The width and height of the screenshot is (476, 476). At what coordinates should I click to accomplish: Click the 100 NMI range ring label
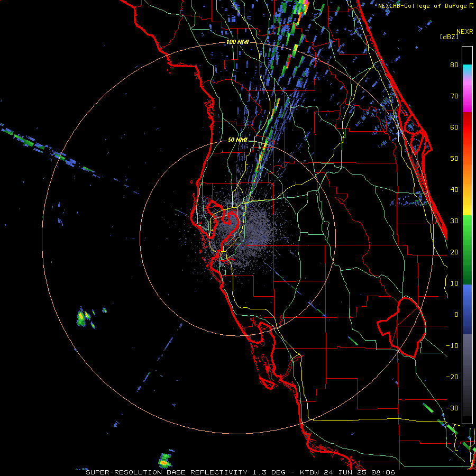(x=237, y=42)
